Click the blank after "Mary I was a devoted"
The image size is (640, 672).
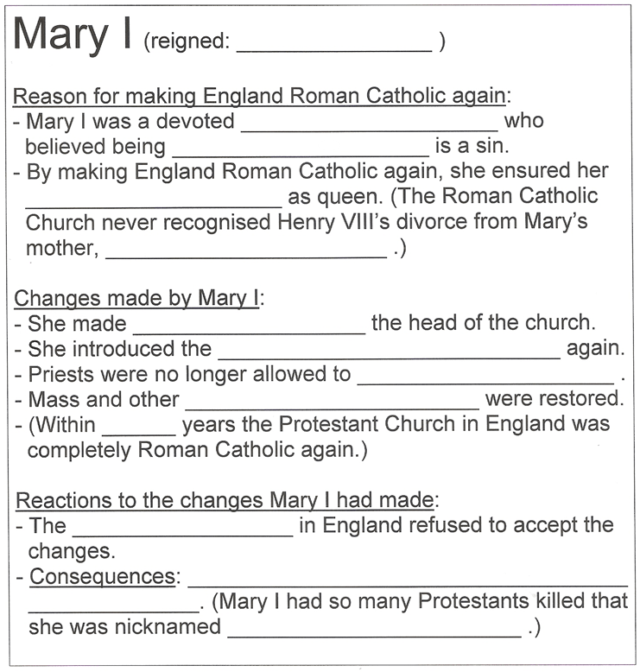[x=370, y=128]
